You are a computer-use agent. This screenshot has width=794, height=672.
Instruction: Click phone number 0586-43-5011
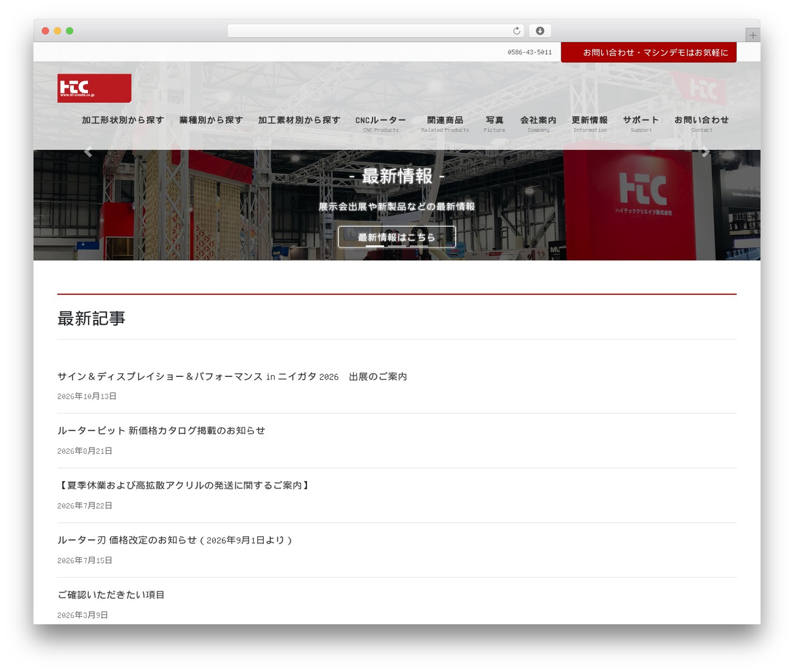[530, 53]
